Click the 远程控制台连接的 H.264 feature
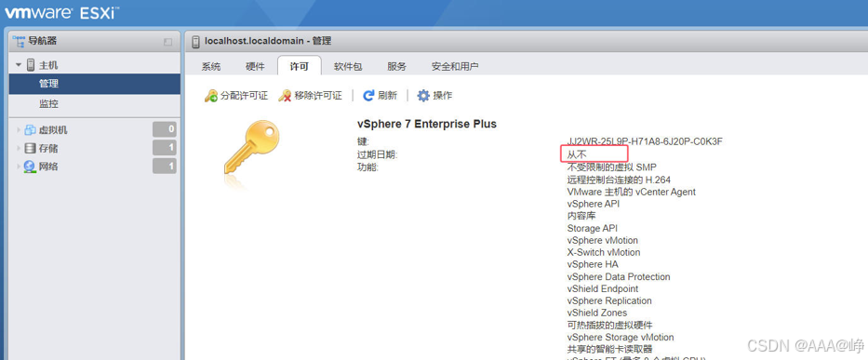This screenshot has height=360, width=868. [x=619, y=180]
